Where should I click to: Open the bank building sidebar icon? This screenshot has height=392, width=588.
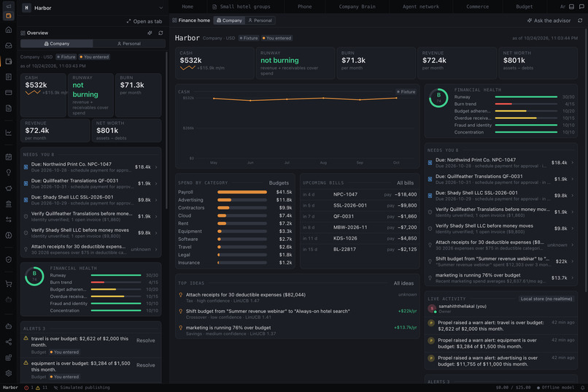pos(8,204)
